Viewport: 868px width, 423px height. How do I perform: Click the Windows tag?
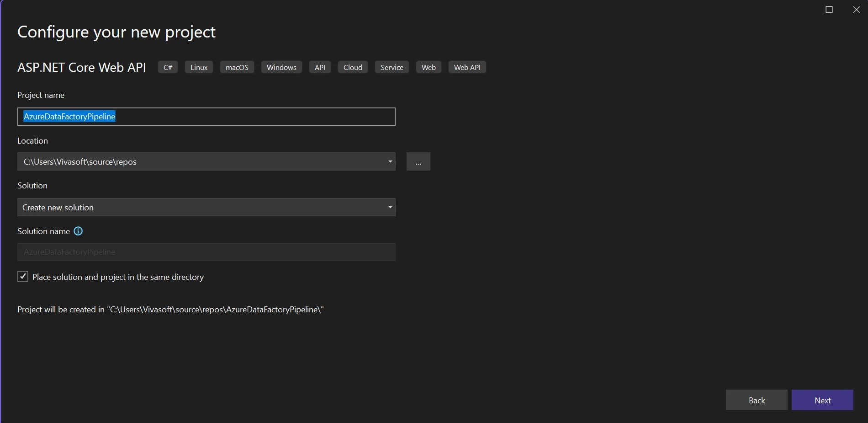[281, 67]
